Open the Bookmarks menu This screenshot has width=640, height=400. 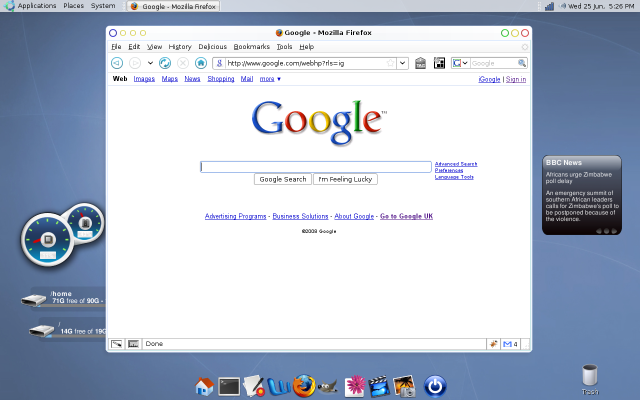point(252,47)
